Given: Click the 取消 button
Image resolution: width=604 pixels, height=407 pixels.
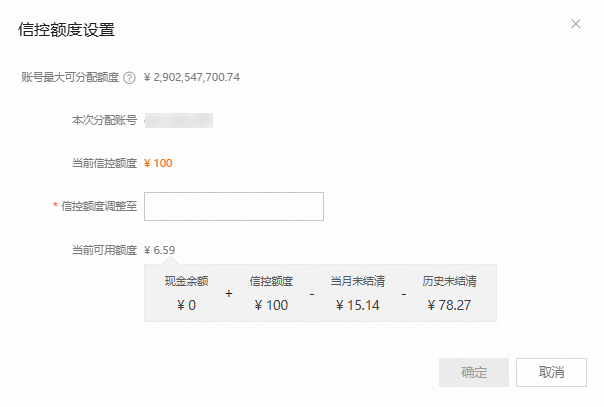Looking at the screenshot, I should click(551, 373).
